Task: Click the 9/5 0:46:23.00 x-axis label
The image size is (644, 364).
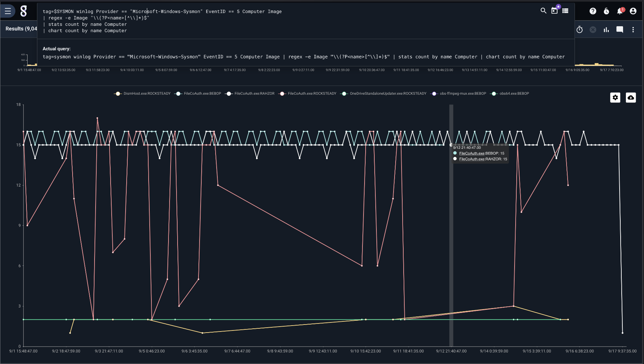Action: click(x=151, y=351)
